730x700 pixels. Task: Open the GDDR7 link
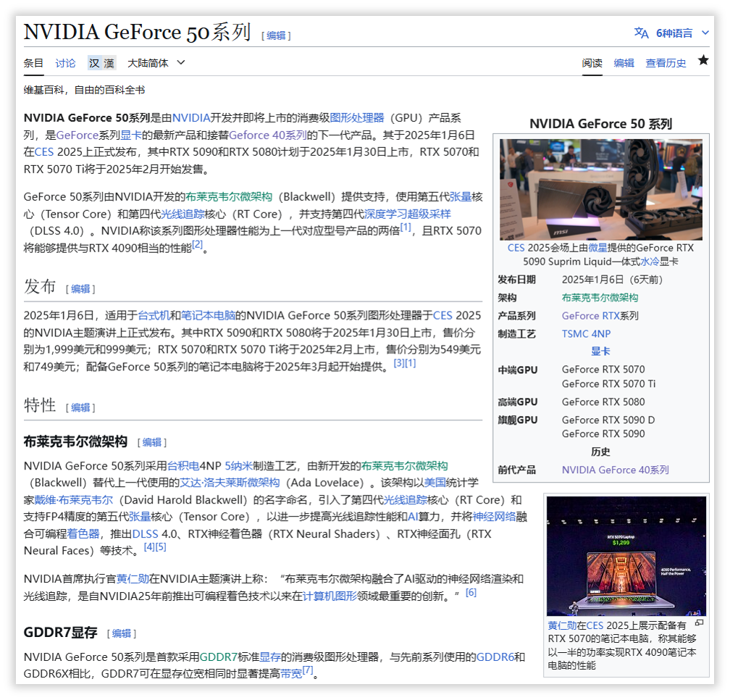pos(219,657)
